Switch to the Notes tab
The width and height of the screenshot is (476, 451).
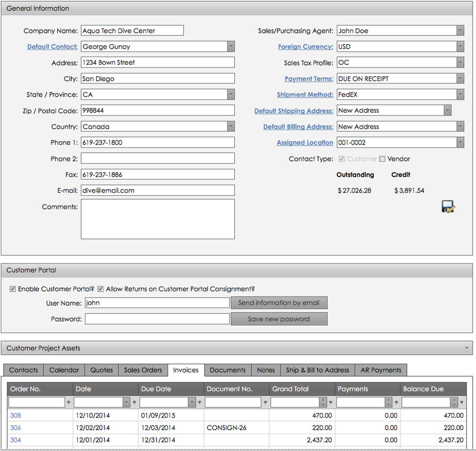click(x=266, y=370)
